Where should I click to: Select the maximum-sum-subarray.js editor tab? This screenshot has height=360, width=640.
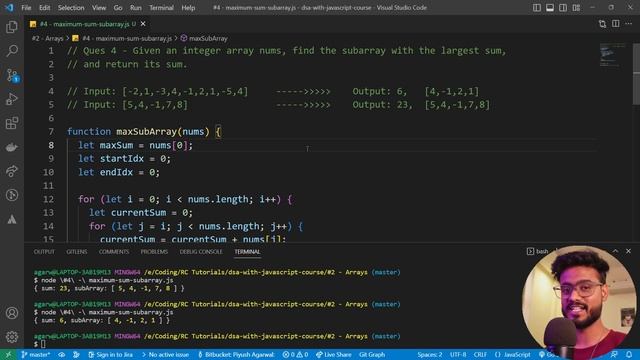pyautogui.click(x=88, y=24)
